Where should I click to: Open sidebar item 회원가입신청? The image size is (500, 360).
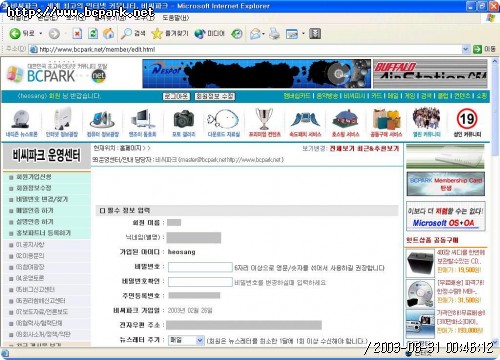point(34,177)
